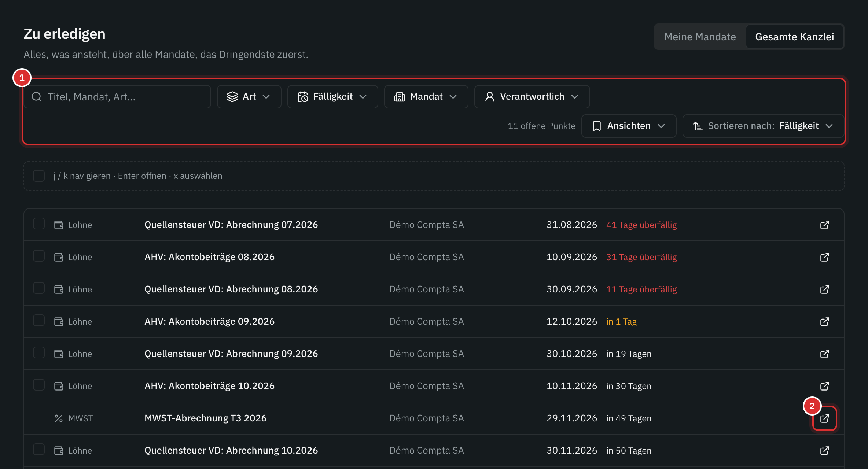The image size is (868, 469).
Task: Open external link for AHV Akontobeiträge 09.2026
Action: 824,322
